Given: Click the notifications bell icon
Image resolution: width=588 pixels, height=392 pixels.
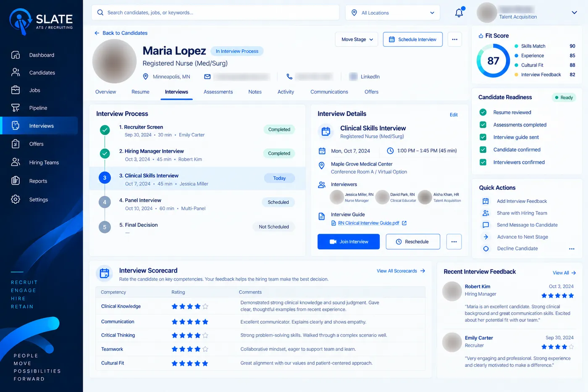Looking at the screenshot, I should 459,13.
